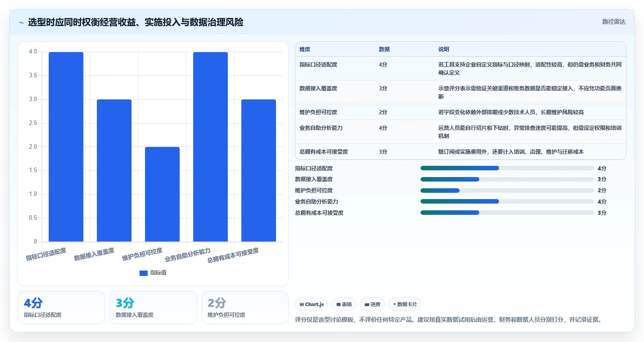Select the 总拥有成本可接受度 table row name

pyautogui.click(x=324, y=152)
